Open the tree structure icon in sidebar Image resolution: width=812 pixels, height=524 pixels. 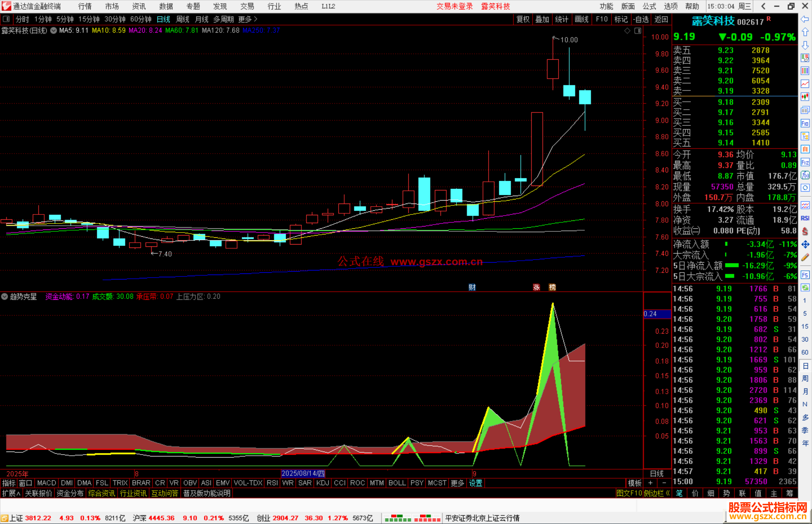tap(805, 136)
